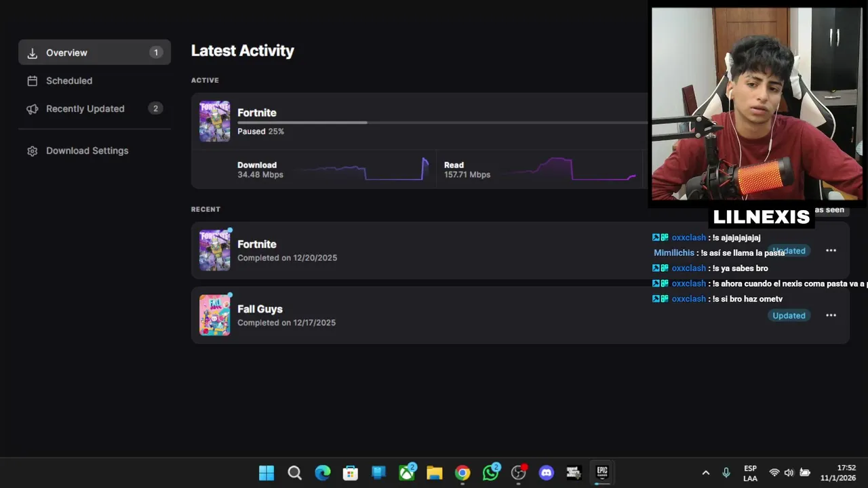Viewport: 868px width, 488px height.
Task: Open GTA V icon in taskbar
Action: pos(574,472)
